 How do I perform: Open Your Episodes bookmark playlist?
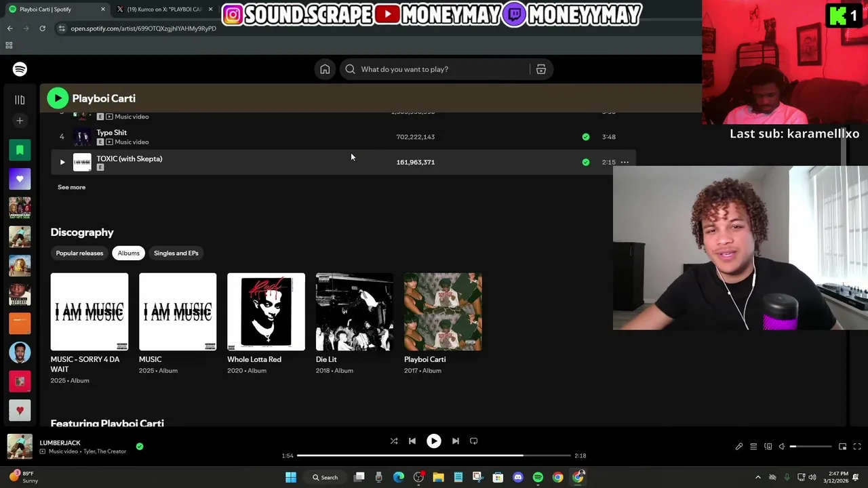(20, 150)
